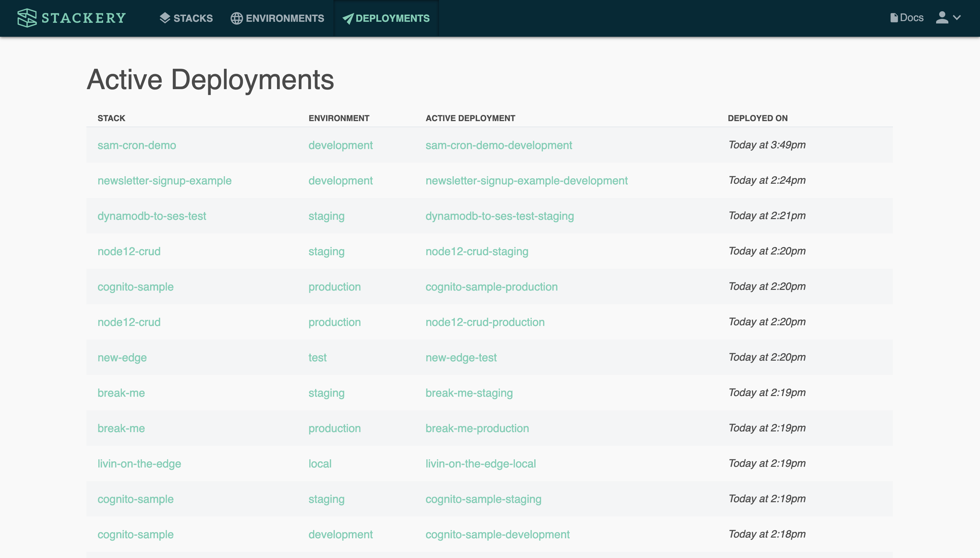Click the Deployments paper plane icon
Viewport: 980px width, 558px height.
click(348, 18)
